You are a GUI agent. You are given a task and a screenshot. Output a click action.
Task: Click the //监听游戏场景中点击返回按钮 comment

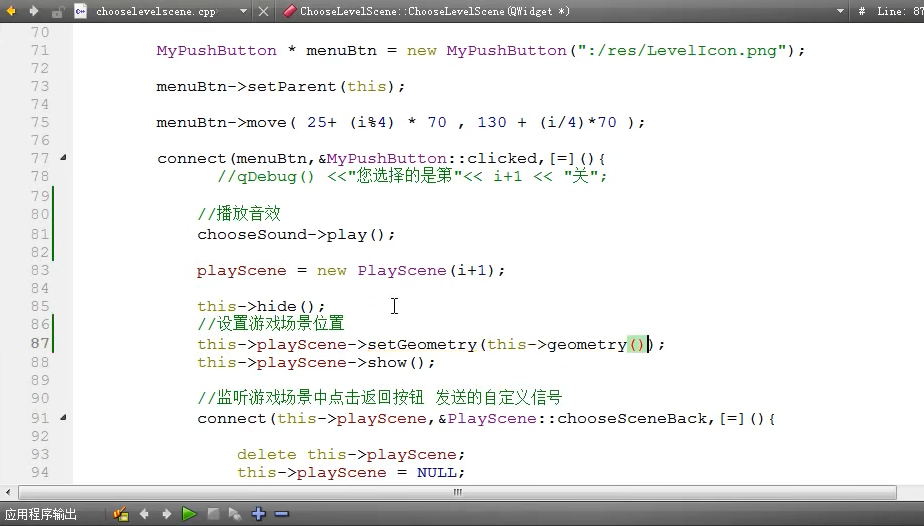click(x=311, y=398)
